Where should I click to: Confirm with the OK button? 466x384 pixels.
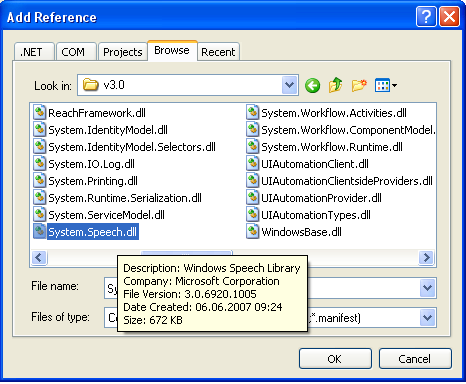(x=335, y=359)
